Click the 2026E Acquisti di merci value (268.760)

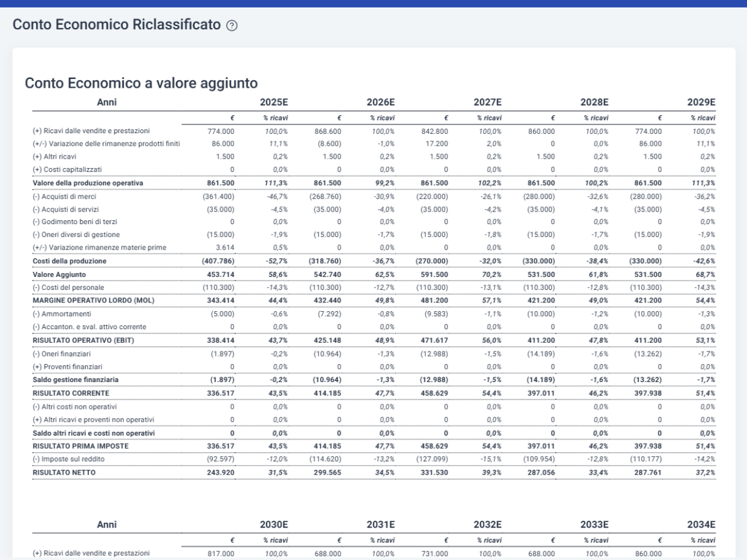tap(326, 196)
